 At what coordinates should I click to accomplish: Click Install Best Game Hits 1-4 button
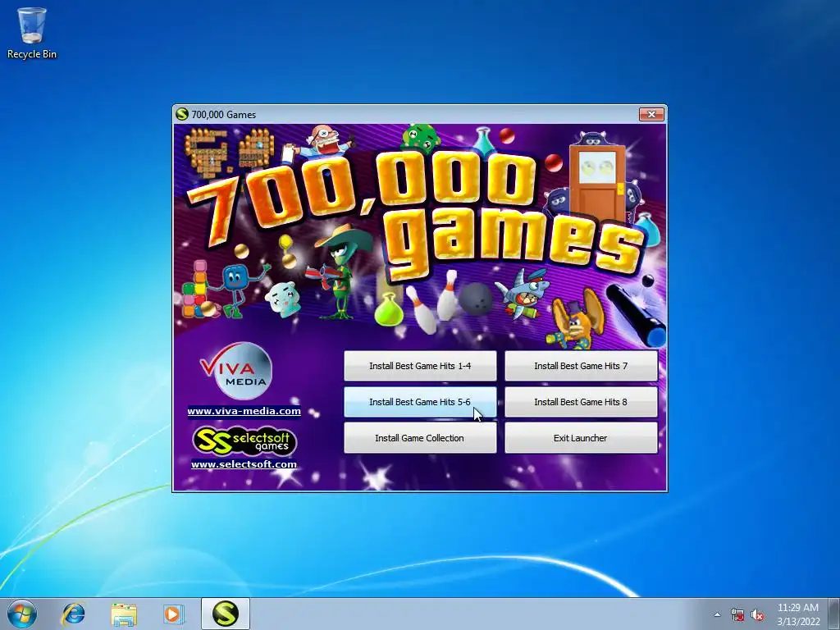click(420, 366)
